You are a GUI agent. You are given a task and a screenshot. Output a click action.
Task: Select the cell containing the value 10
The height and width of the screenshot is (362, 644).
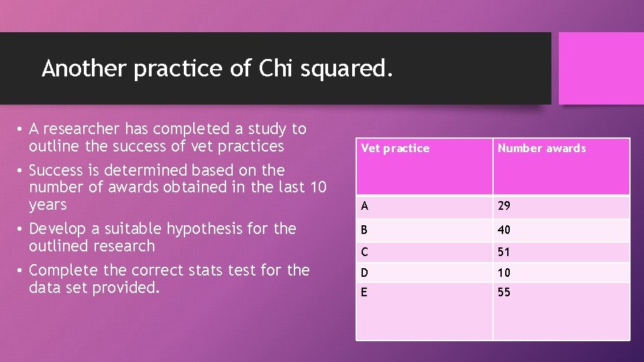click(x=504, y=272)
